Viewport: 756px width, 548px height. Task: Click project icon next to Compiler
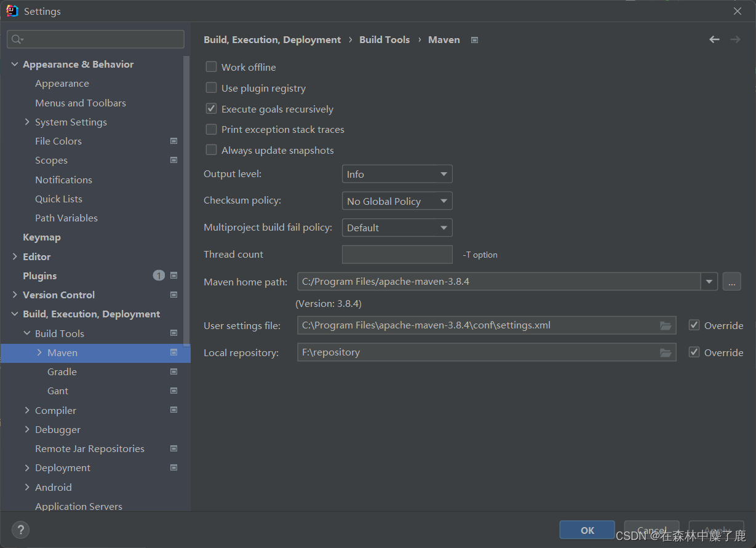pos(173,410)
